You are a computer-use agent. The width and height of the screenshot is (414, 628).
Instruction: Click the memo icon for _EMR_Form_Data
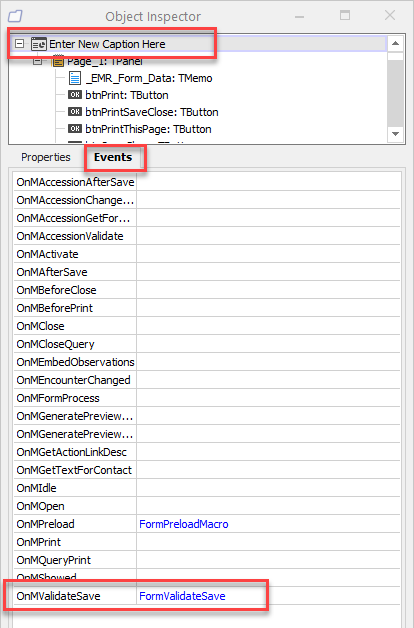(75, 78)
